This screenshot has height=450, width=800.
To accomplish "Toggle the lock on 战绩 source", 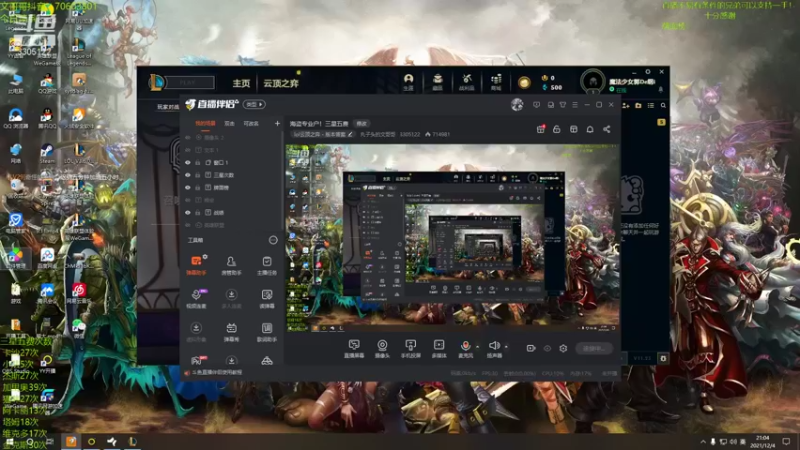I will pos(198,212).
